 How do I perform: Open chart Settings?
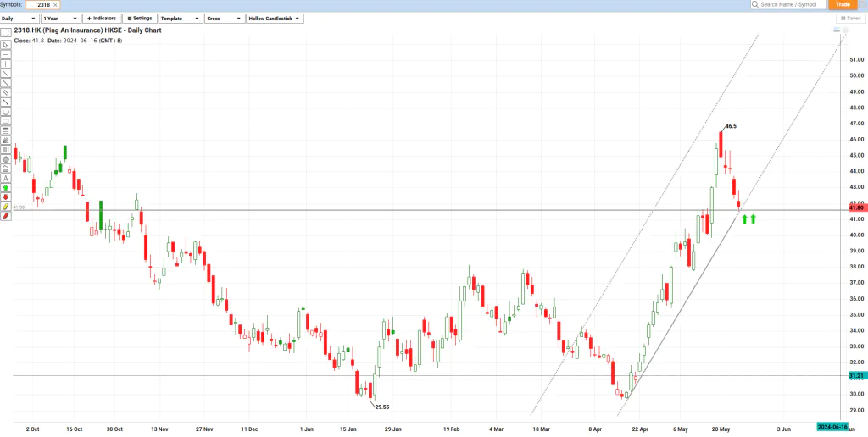(x=139, y=18)
